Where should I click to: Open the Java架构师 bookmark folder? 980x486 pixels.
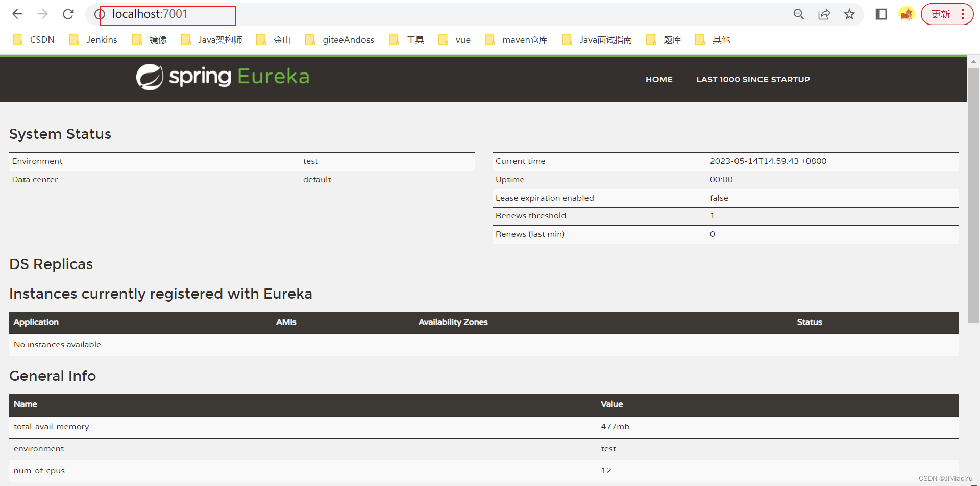[x=212, y=40]
